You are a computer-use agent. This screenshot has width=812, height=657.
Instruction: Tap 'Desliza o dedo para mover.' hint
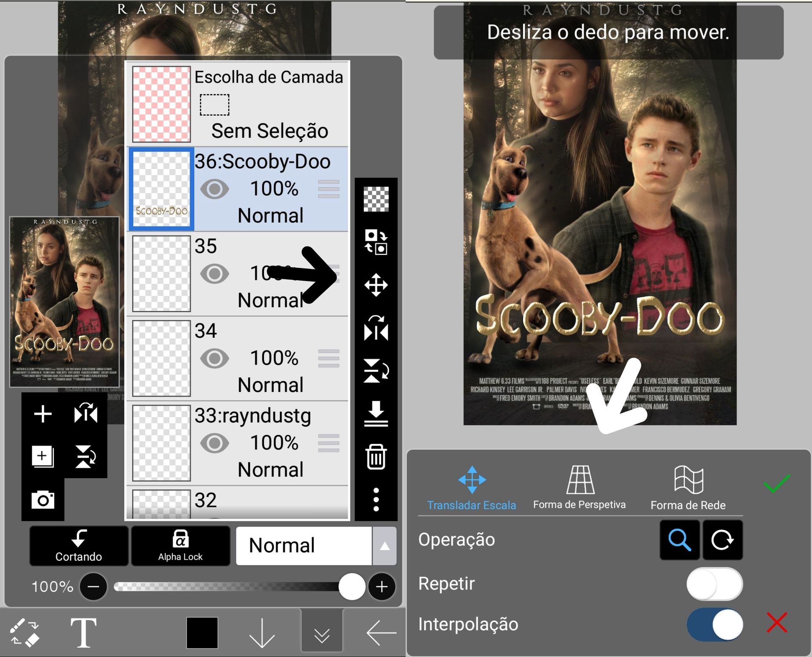pyautogui.click(x=608, y=32)
